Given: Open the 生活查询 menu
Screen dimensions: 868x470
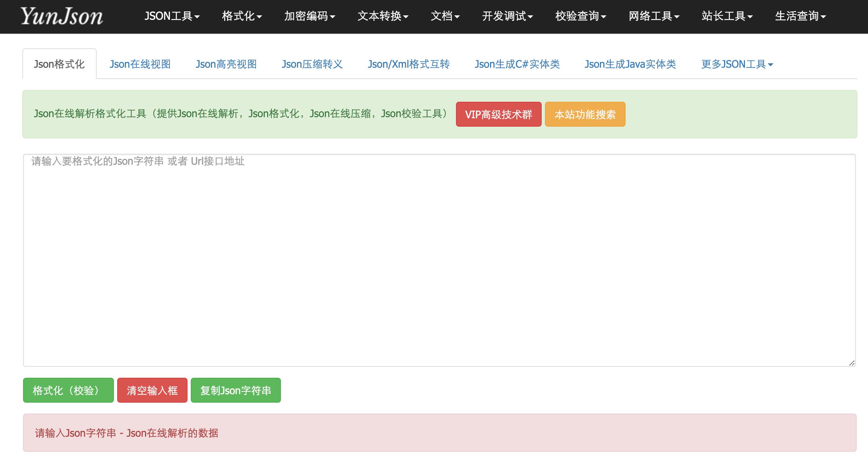Looking at the screenshot, I should tap(800, 16).
